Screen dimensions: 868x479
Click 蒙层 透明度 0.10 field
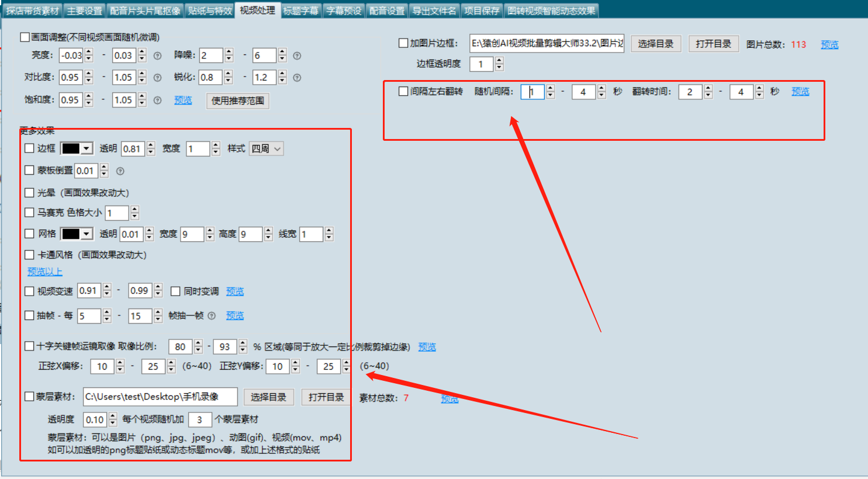coord(95,419)
